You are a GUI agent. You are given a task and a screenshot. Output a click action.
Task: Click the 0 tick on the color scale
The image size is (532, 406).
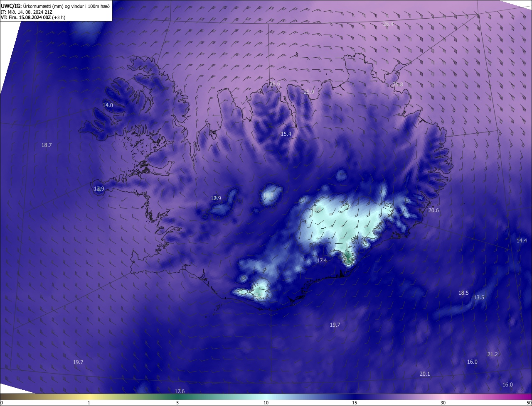click(2, 403)
